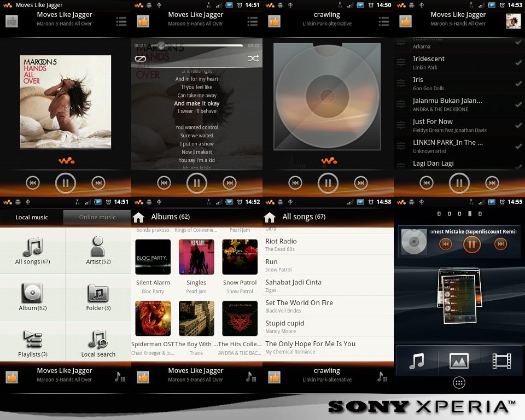Switch to the Local music tab
The width and height of the screenshot is (525, 420).
(x=32, y=217)
